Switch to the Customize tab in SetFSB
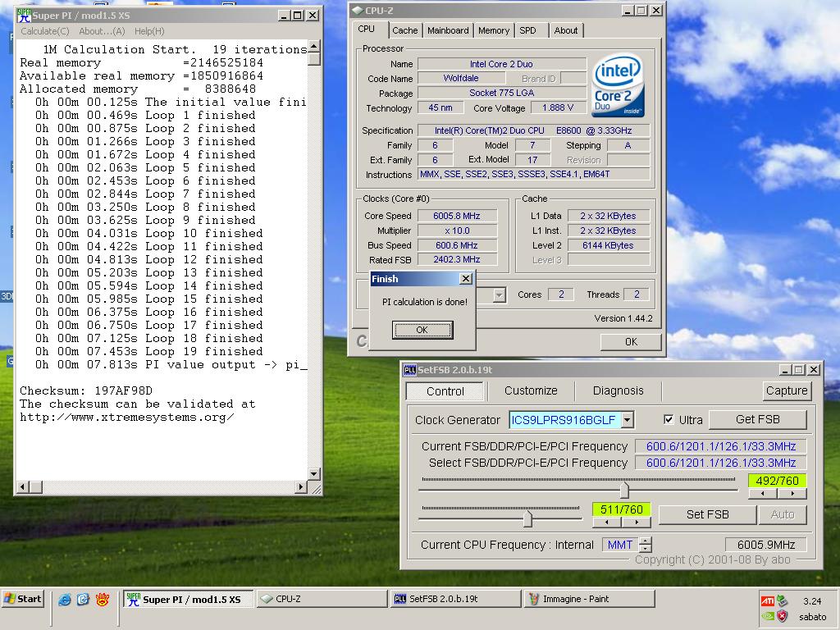Viewport: 840px width, 630px height. 531,391
